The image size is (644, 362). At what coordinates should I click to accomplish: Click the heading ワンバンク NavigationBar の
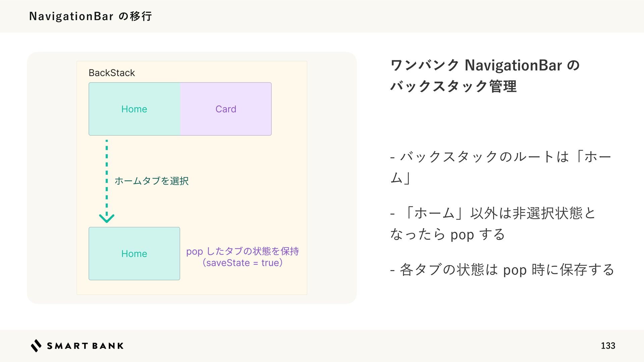(485, 65)
